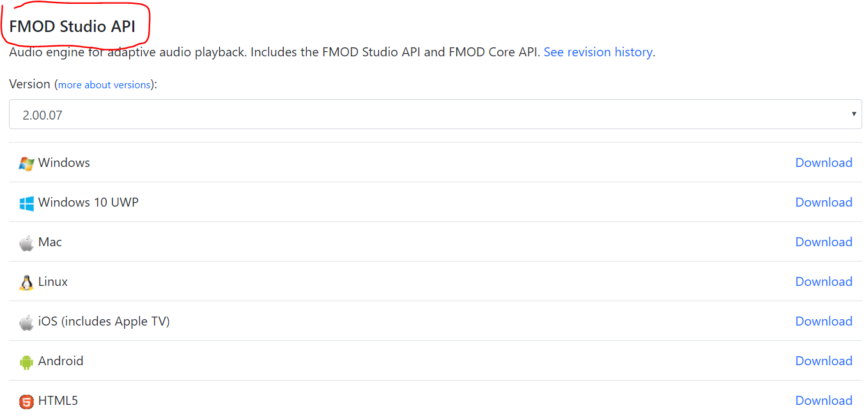The width and height of the screenshot is (868, 417).
Task: Click the iOS apple icon
Action: [x=26, y=322]
